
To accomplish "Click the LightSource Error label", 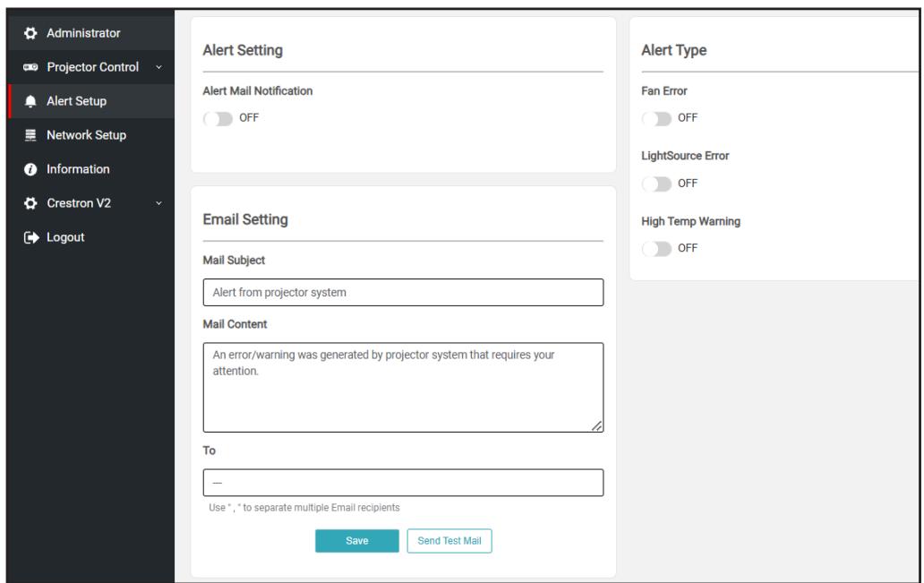I will (685, 156).
